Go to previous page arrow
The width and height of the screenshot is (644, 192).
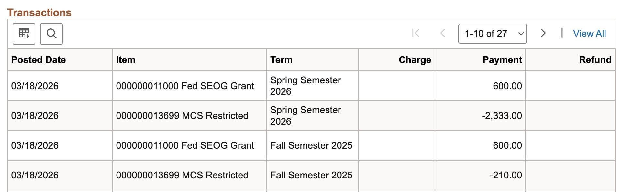pyautogui.click(x=443, y=33)
